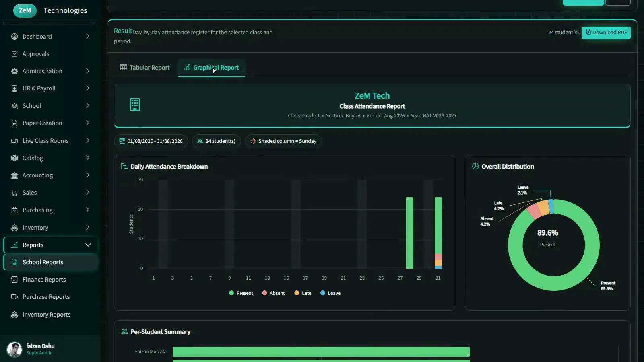Click the 89.6% Present center value
The width and height of the screenshot is (644, 362).
click(x=548, y=233)
